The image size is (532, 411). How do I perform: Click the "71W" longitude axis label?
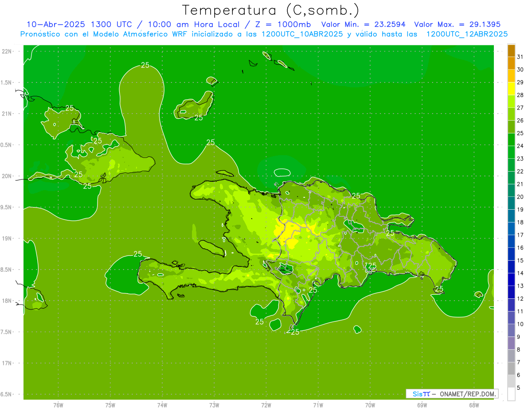point(318,405)
